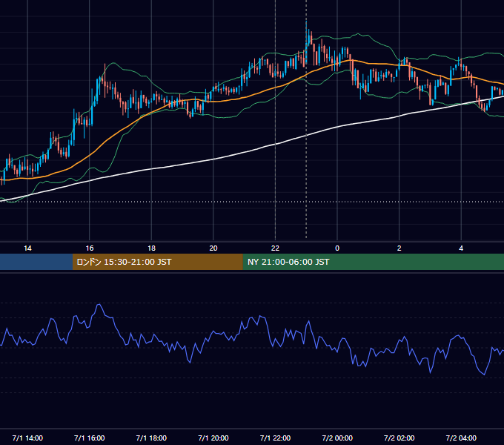The height and width of the screenshot is (445, 504).
Task: Click the 14 hour label on the price chart axis
Action: click(27, 248)
